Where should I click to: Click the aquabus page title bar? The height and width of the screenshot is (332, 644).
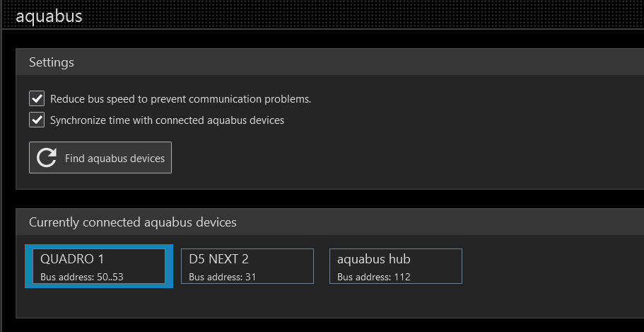[x=322, y=16]
